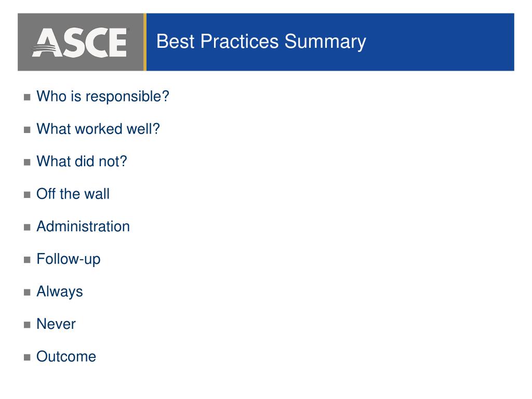
Task: Select the 'Off the wall' text
Action: pos(73,194)
